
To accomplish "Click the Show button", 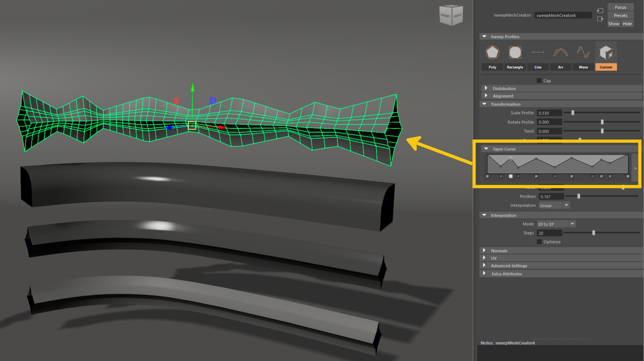I will (614, 24).
